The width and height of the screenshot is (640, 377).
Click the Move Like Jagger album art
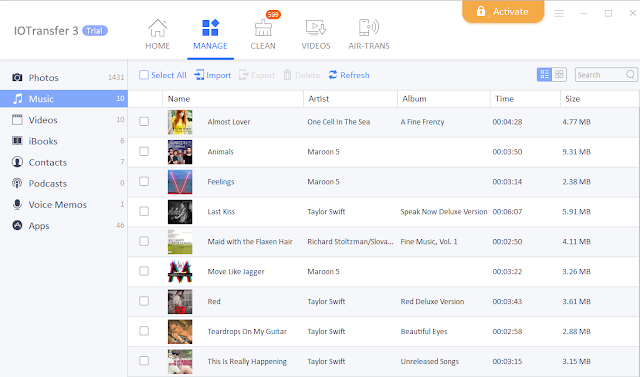pos(180,272)
